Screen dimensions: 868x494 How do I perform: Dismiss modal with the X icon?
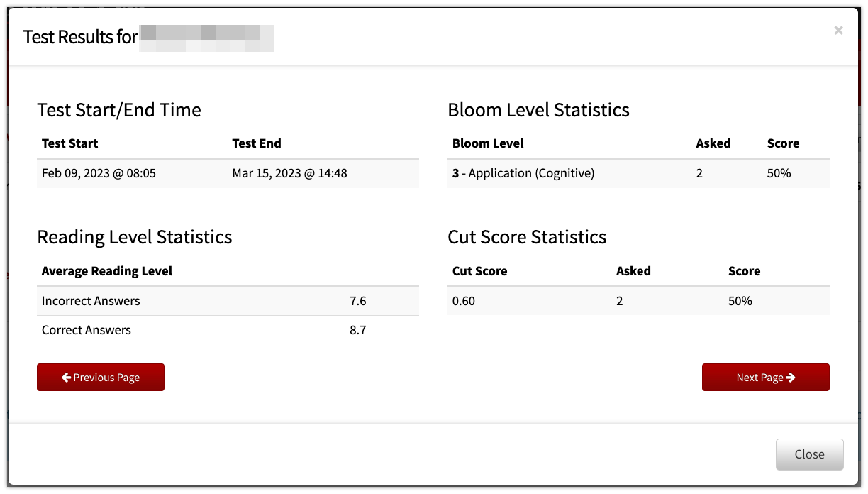click(x=839, y=30)
